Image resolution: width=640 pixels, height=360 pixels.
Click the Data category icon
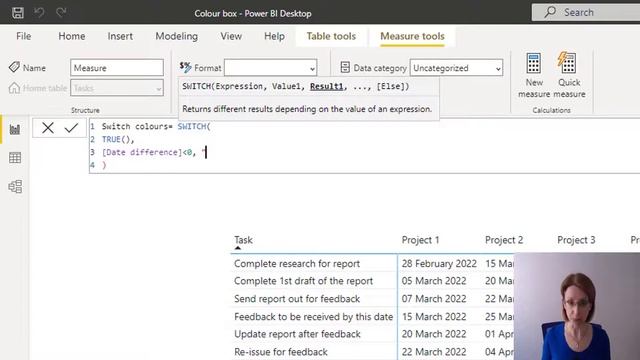pyautogui.click(x=345, y=67)
